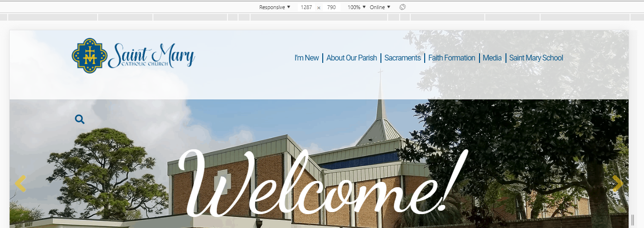This screenshot has height=228, width=644.
Task: Go to the previous slide with the left arrow
Action: coord(20,183)
